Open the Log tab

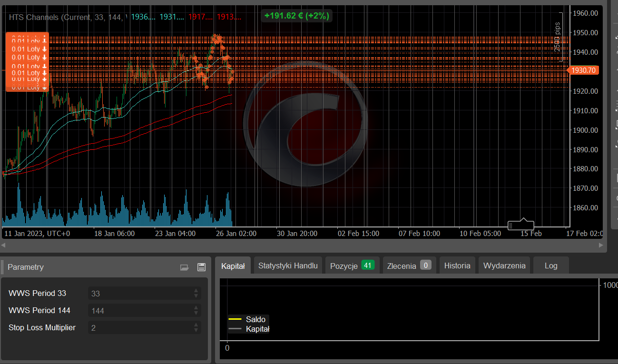(551, 266)
